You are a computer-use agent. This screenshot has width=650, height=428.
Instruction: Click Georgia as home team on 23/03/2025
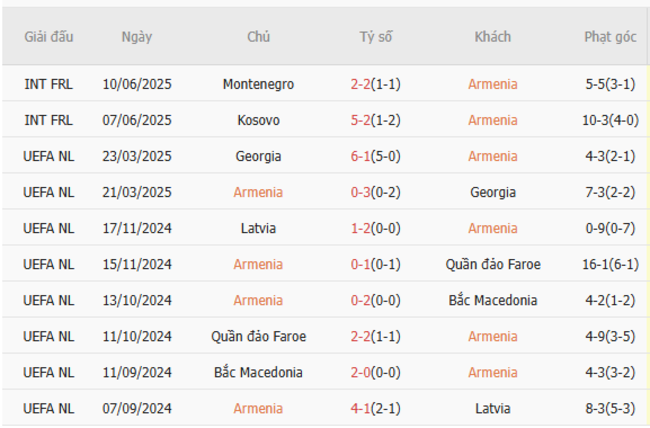pos(258,156)
